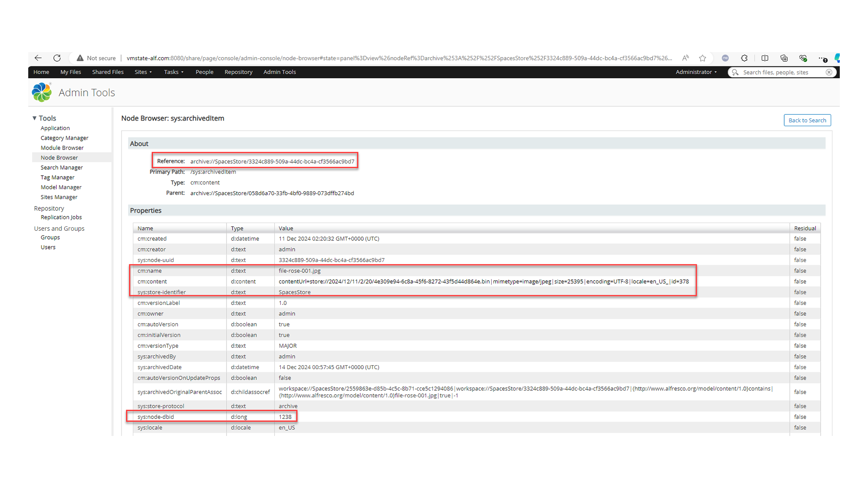
Task: Open the People menu item
Action: (204, 72)
